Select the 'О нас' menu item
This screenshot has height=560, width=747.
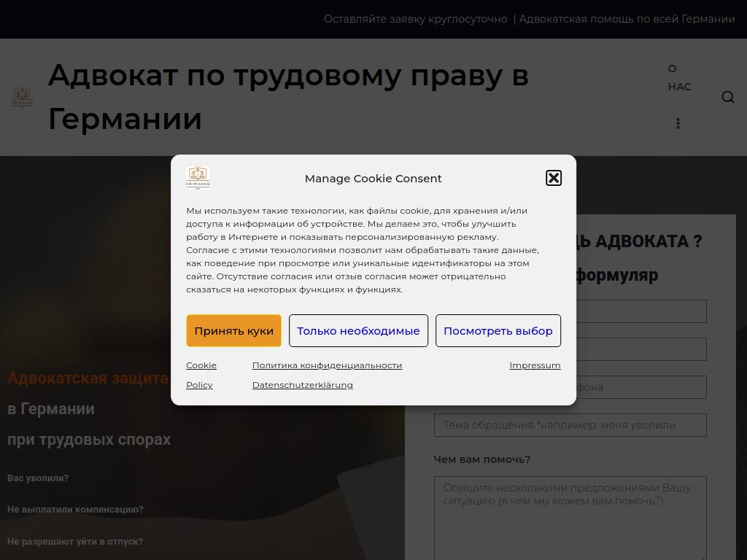[679, 78]
